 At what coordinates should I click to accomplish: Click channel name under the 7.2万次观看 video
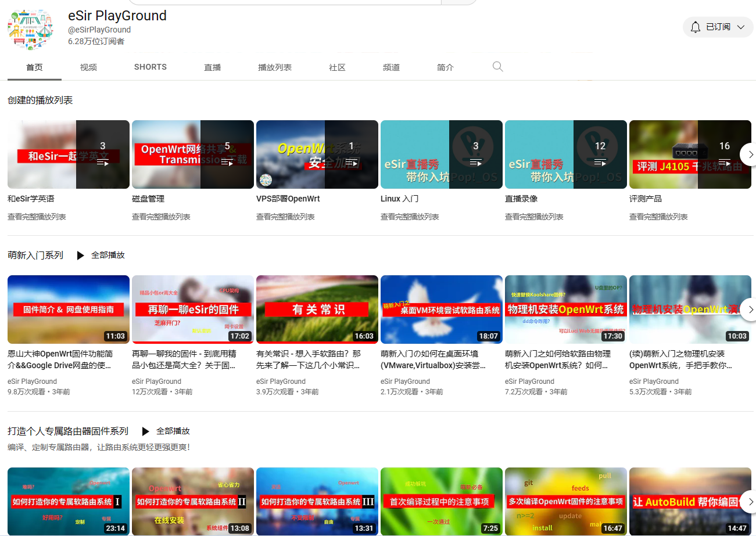pos(529,382)
